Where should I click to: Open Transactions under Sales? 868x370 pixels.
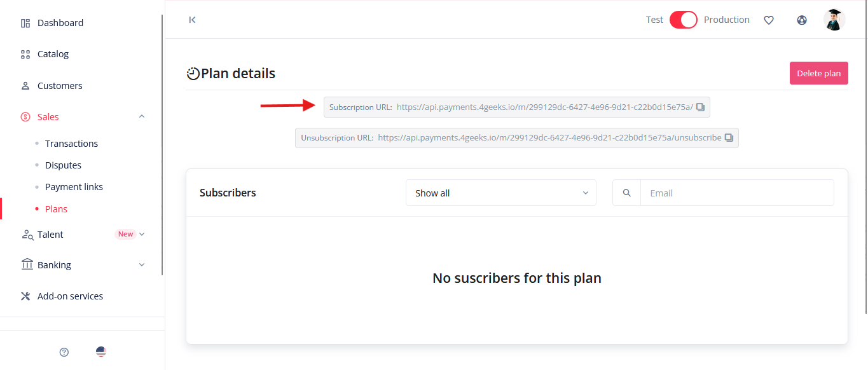pos(71,144)
